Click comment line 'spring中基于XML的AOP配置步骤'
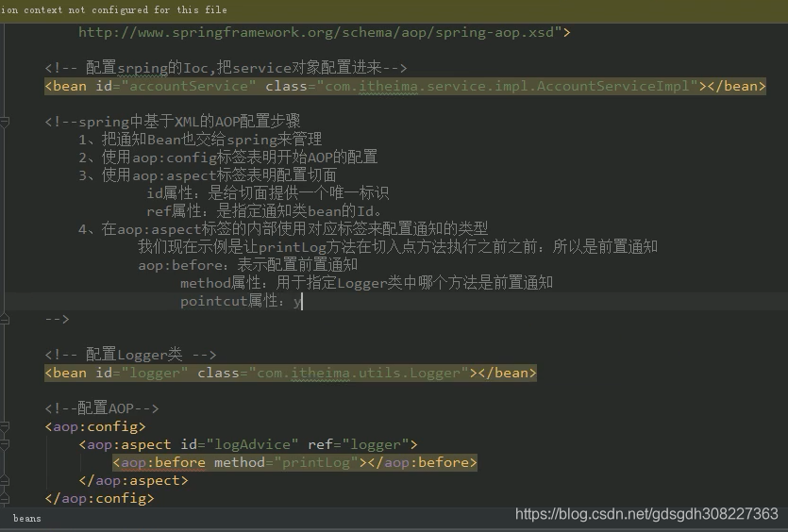 click(173, 121)
